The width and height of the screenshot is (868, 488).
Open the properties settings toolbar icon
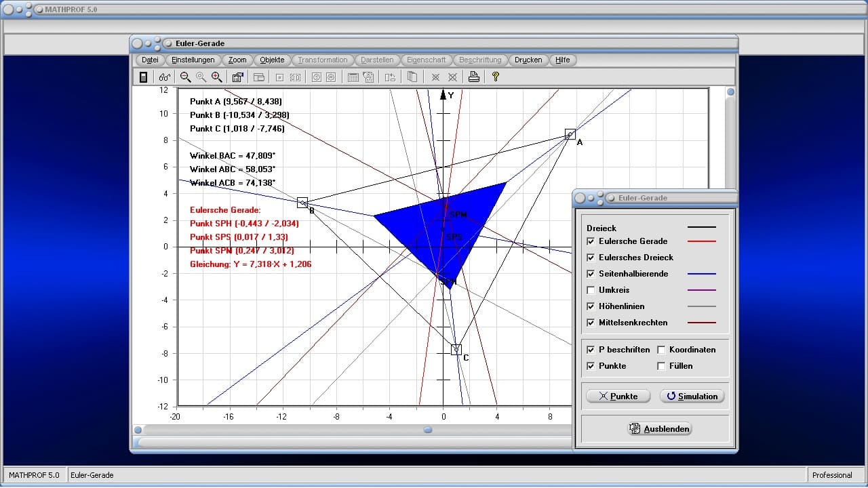tap(237, 77)
